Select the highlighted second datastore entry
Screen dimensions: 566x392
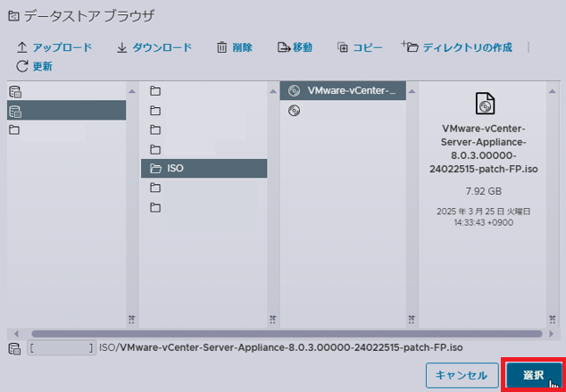click(14, 111)
